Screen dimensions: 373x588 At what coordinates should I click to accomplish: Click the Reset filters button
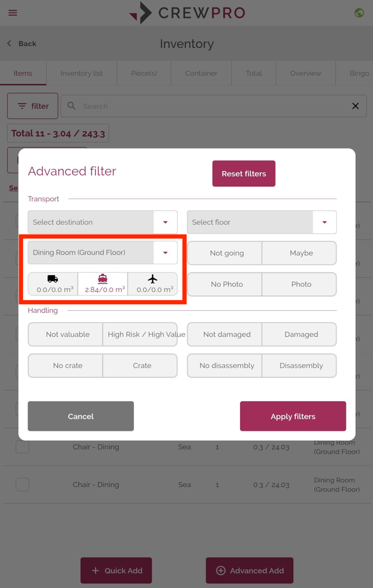(244, 174)
